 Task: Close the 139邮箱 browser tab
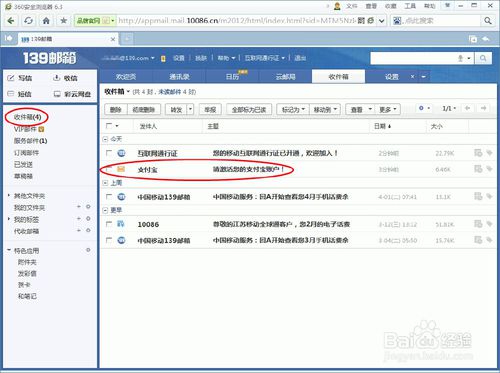[113, 39]
